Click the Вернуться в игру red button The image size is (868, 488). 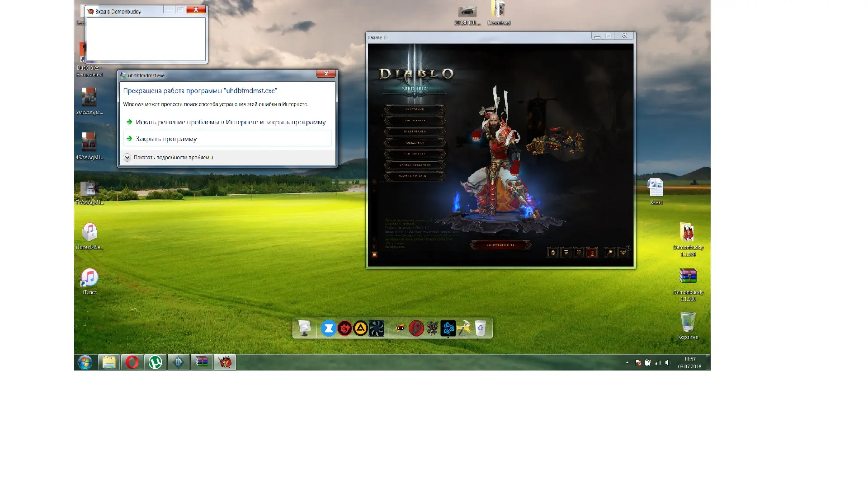click(x=500, y=245)
